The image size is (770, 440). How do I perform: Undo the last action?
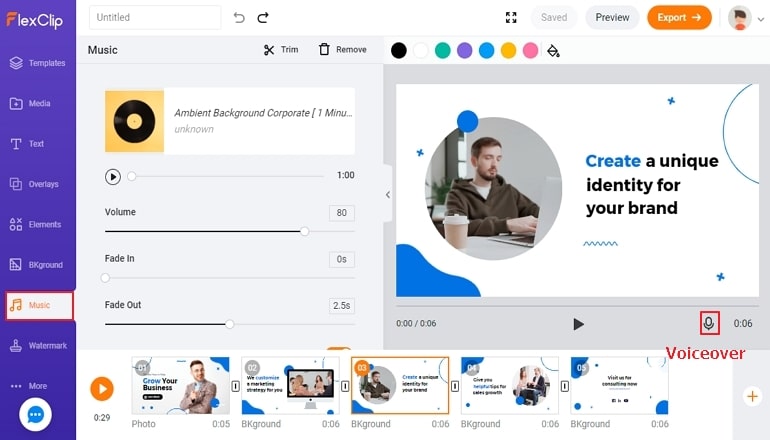tap(239, 18)
